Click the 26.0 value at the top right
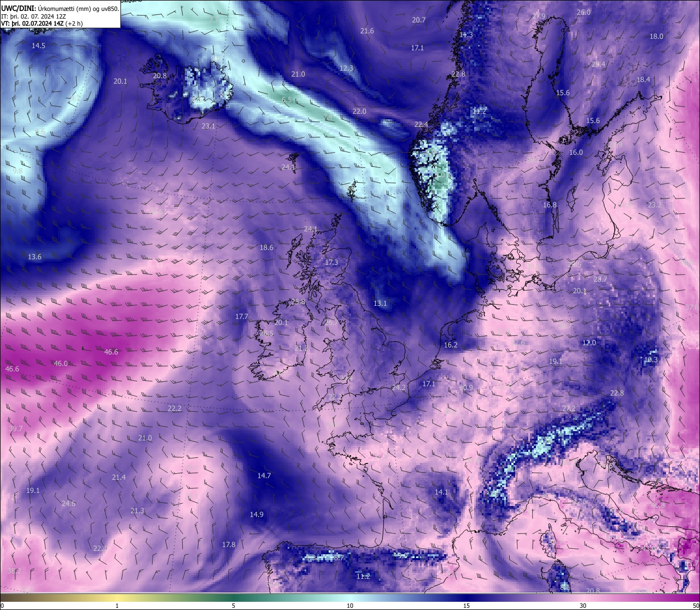 (584, 13)
